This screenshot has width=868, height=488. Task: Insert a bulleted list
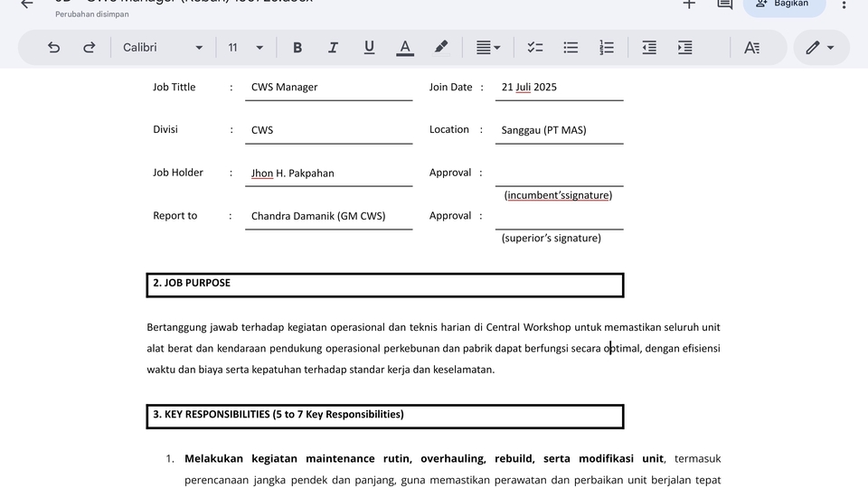point(571,48)
